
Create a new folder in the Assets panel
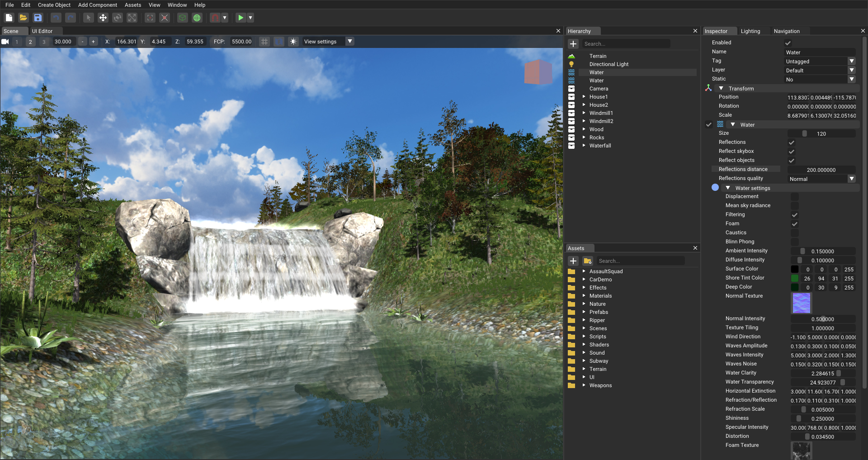click(588, 261)
